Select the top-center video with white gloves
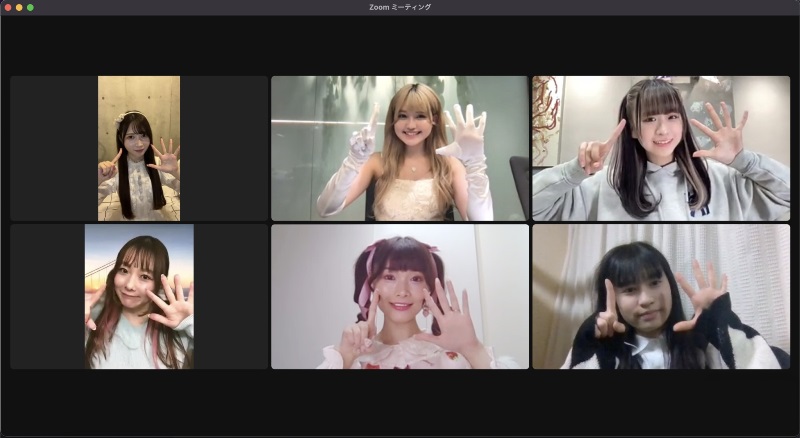This screenshot has width=800, height=438. 400,148
